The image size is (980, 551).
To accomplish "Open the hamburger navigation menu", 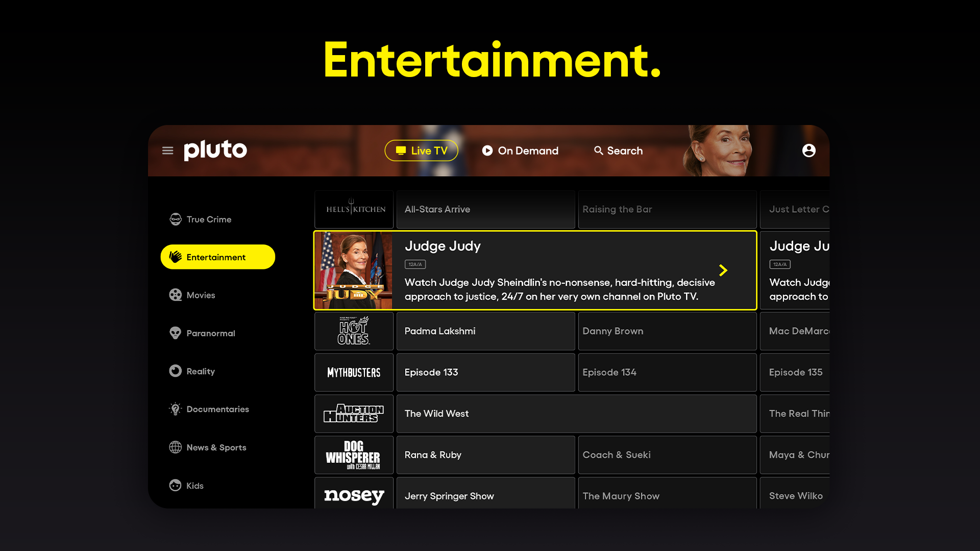I will click(x=167, y=151).
